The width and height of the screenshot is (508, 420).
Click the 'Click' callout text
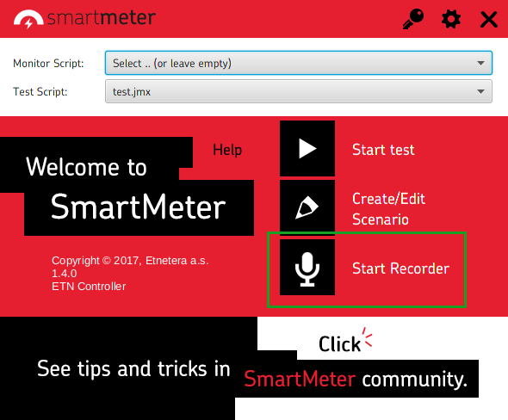click(x=339, y=344)
